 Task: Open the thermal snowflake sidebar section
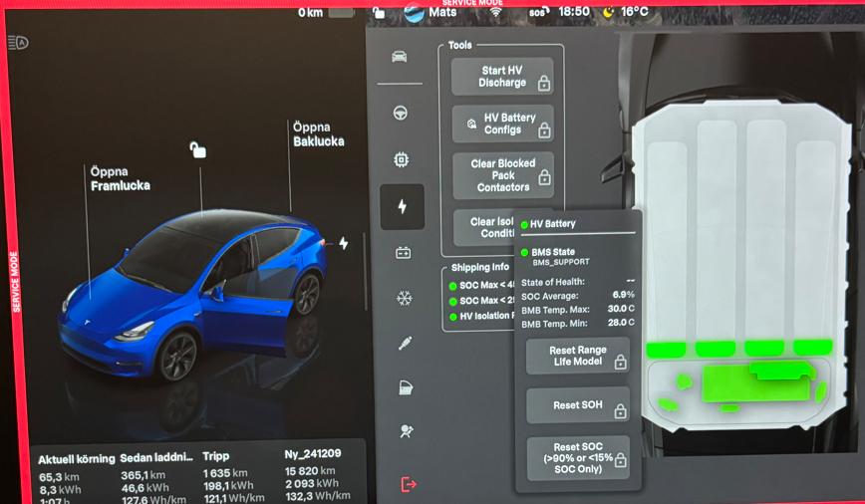pos(404,298)
